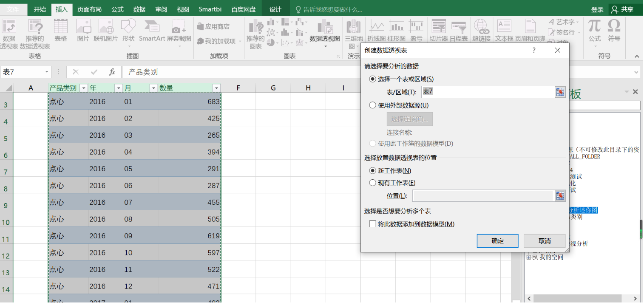Expand the 我的空间 tree node
This screenshot has height=308, width=644.
click(529, 257)
